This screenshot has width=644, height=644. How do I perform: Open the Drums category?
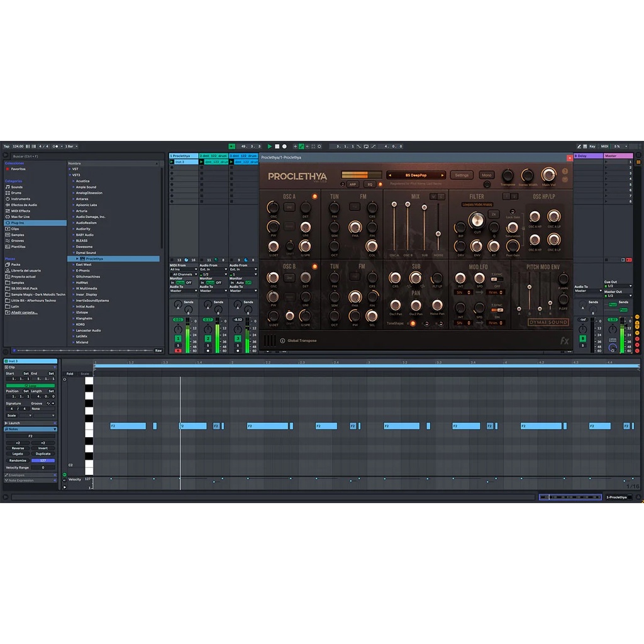click(x=16, y=192)
